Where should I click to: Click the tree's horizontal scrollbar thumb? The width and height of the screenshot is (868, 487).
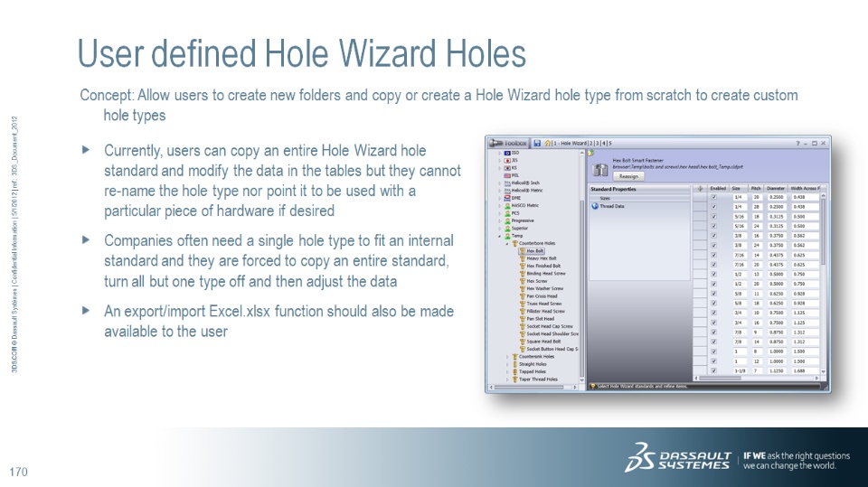tap(530, 388)
